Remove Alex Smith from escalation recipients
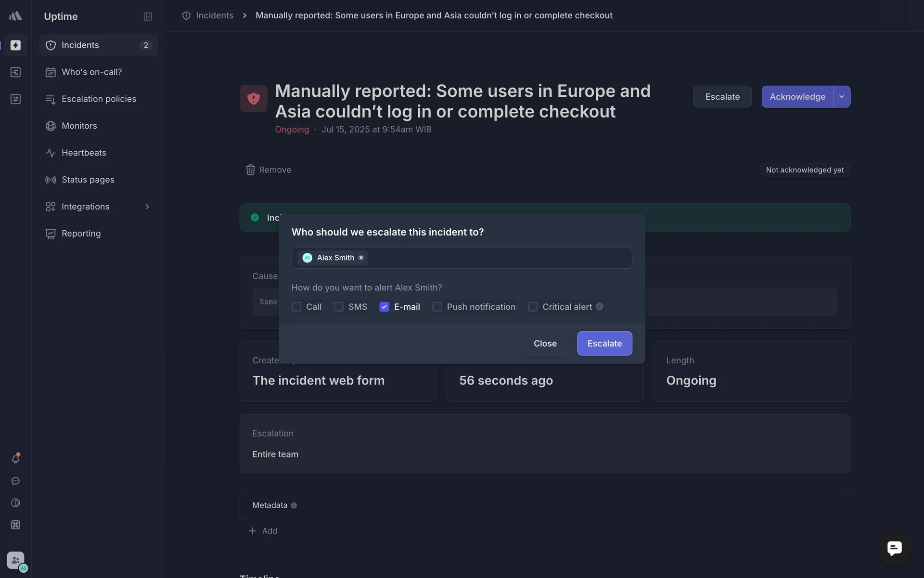The image size is (924, 578). [x=361, y=258]
